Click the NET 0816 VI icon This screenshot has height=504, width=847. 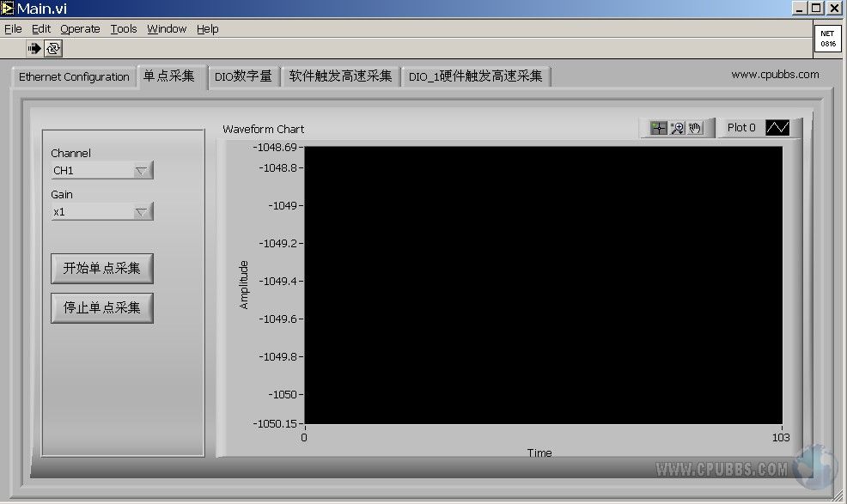[x=827, y=39]
